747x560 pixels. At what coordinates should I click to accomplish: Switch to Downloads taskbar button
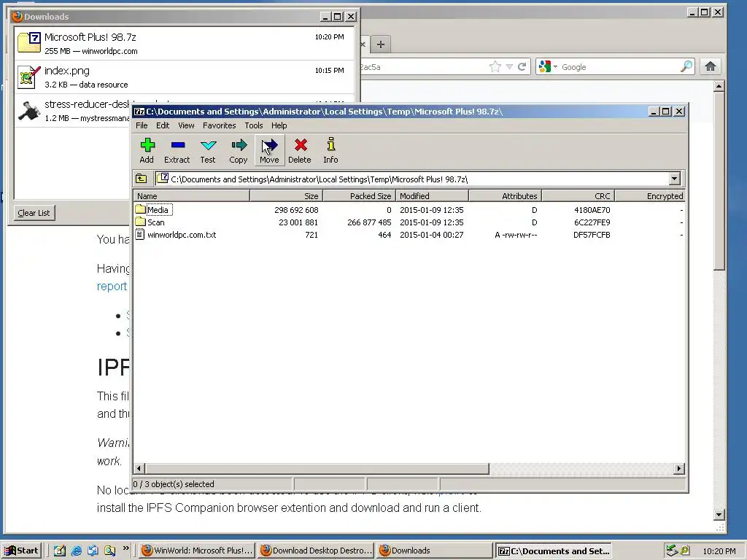435,551
